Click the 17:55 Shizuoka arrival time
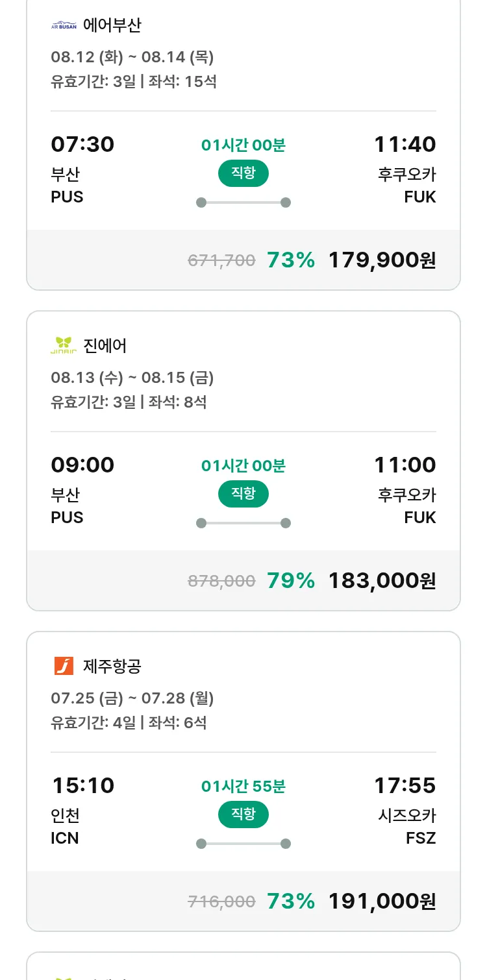 405,785
